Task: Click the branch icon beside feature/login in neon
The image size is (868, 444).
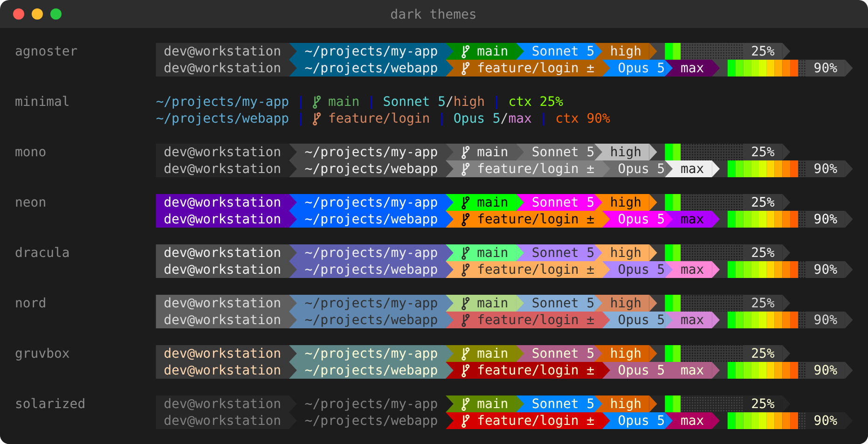Action: (465, 219)
